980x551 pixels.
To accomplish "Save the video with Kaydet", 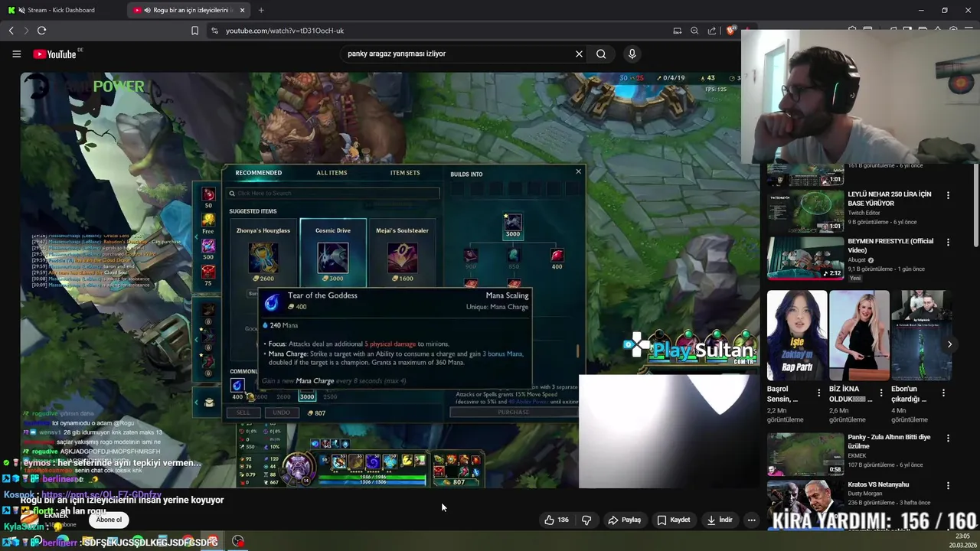I will point(674,520).
